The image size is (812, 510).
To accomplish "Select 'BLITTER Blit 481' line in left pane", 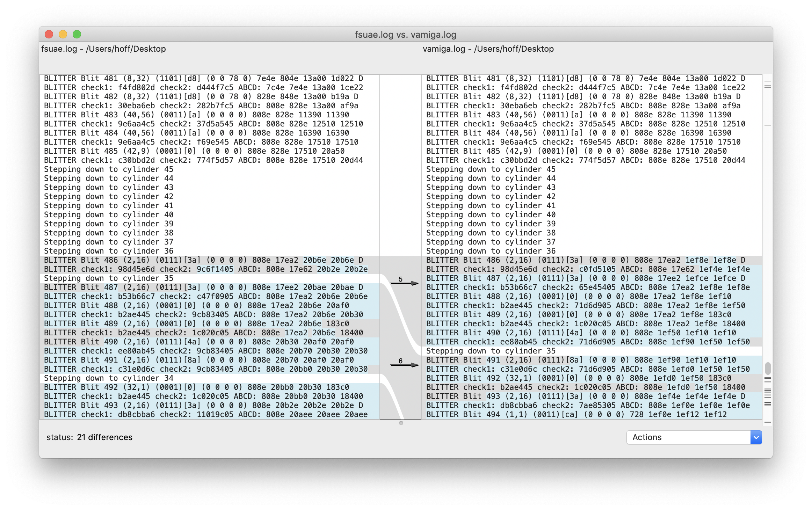I will click(204, 79).
